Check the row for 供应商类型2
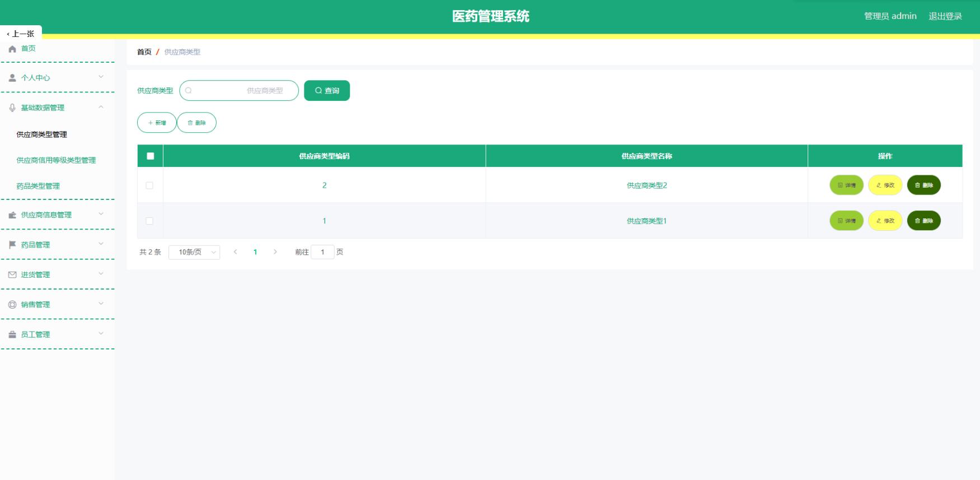980x480 pixels. point(149,185)
